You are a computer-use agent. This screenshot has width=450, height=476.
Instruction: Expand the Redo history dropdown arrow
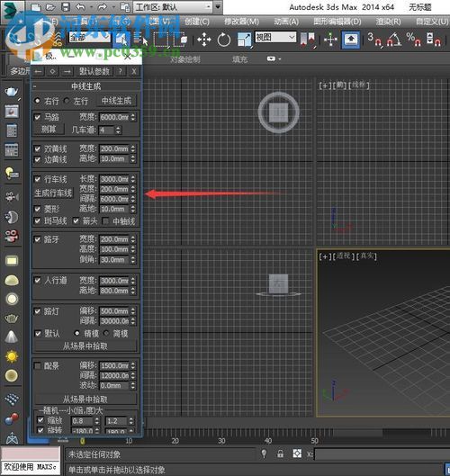113,7
